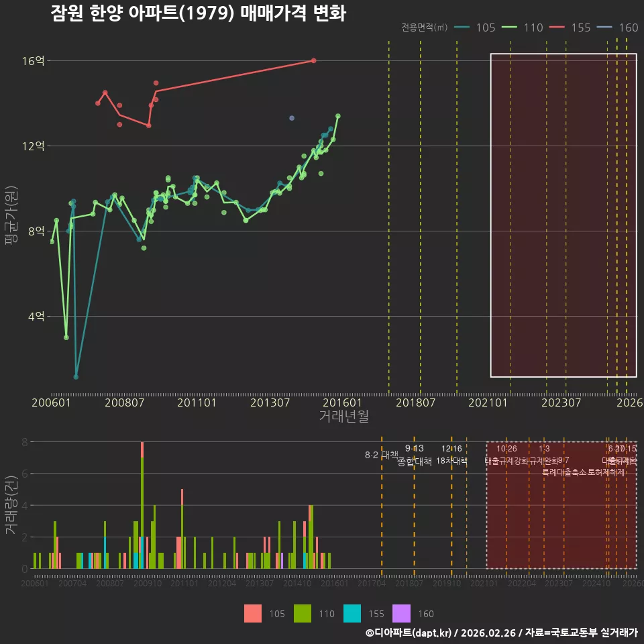Image resolution: width=644 pixels, height=644 pixels.
Task: Click the 10·26 대출규제강화 marker label
Action: (507, 455)
